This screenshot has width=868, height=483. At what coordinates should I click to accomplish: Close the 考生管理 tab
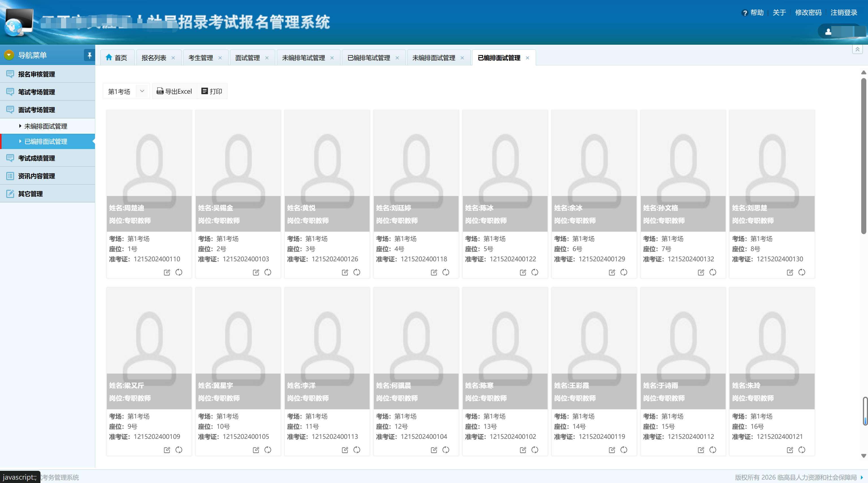[220, 58]
